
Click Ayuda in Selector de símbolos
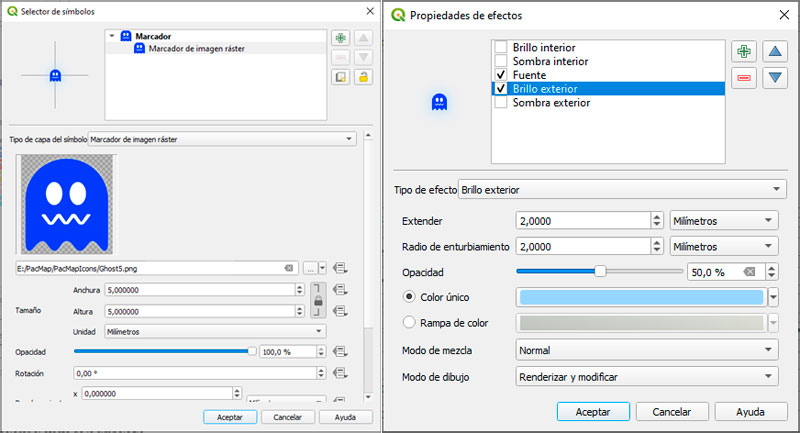coord(345,417)
